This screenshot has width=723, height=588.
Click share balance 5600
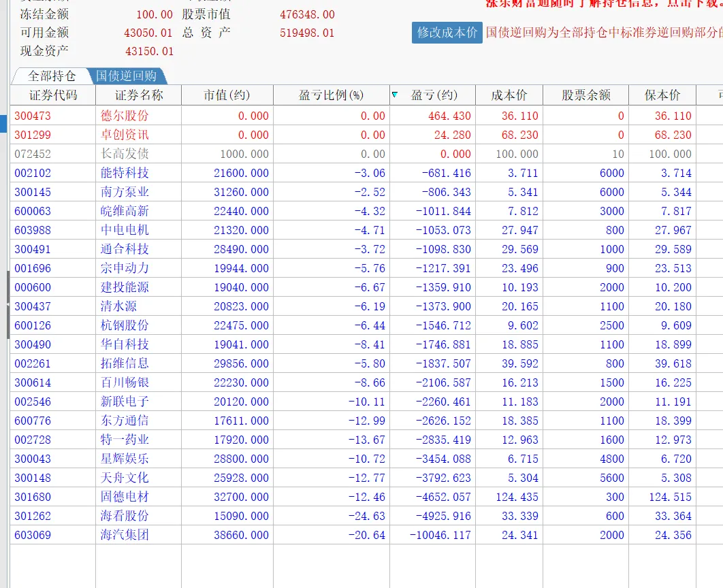(612, 478)
